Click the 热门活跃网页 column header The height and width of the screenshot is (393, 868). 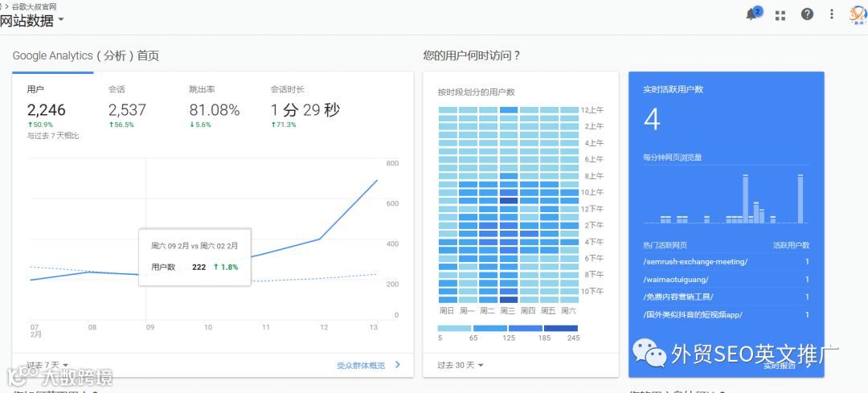tap(665, 244)
